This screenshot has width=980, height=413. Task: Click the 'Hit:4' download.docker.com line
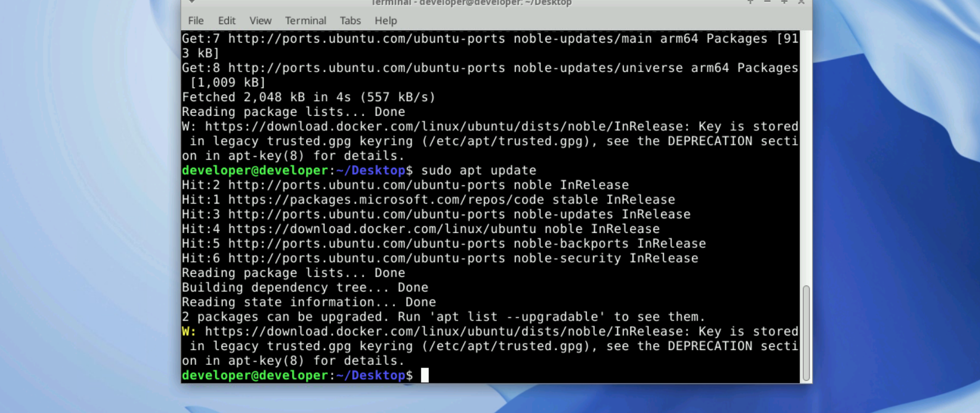421,229
